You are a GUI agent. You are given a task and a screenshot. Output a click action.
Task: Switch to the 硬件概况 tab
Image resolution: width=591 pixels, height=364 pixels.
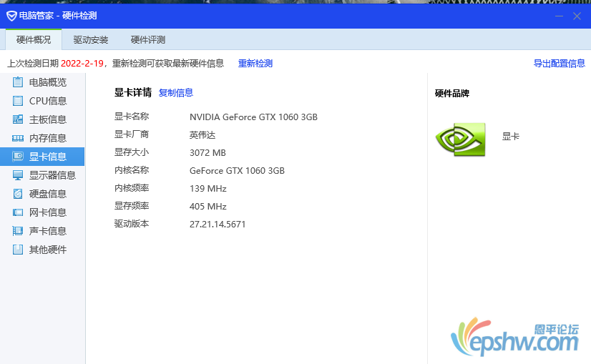coord(34,39)
